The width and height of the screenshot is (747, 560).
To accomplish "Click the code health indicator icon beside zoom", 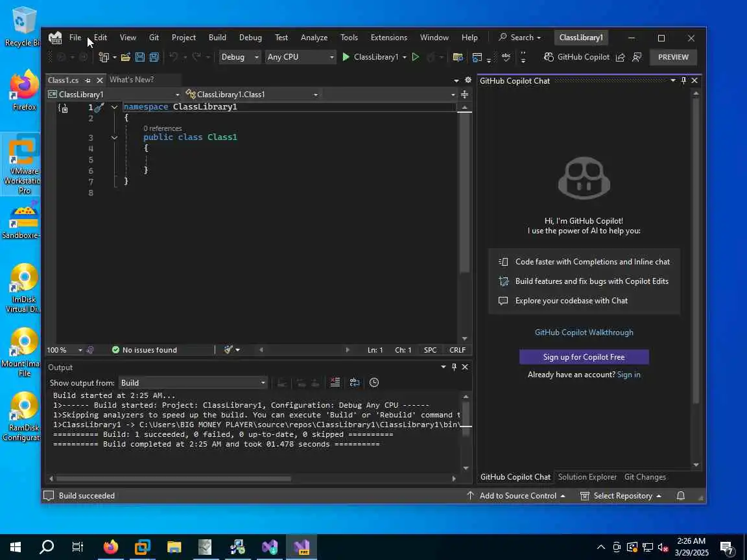I will coord(90,350).
